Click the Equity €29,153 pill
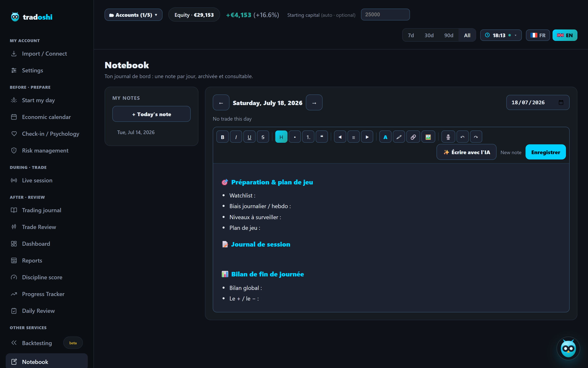The image size is (588, 368). click(194, 15)
